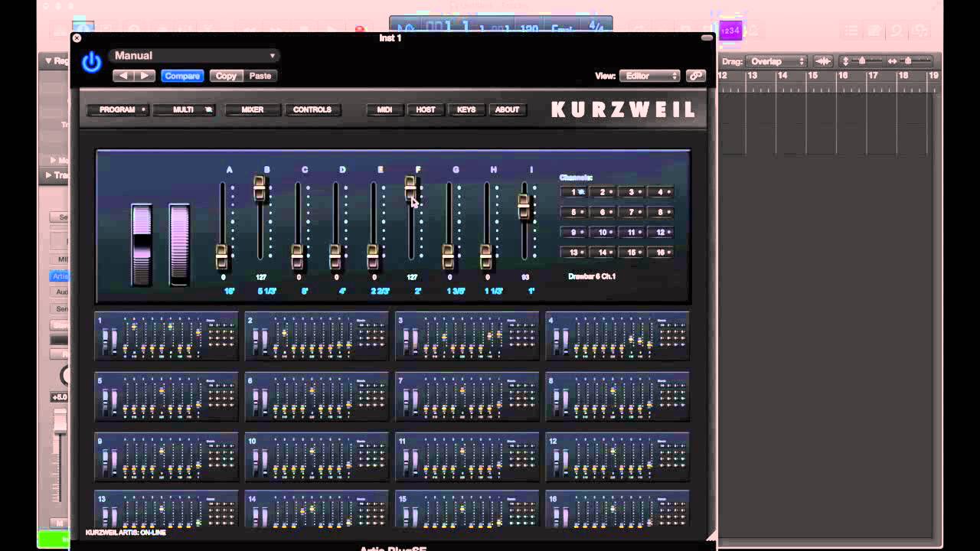Open the Manual preset dropdown
Image resolution: width=980 pixels, height=551 pixels.
[194, 56]
